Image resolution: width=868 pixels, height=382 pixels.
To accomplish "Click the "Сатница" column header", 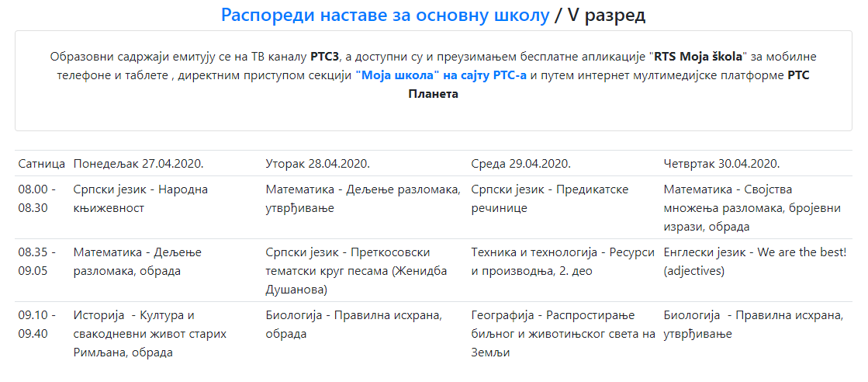I will point(41,164).
